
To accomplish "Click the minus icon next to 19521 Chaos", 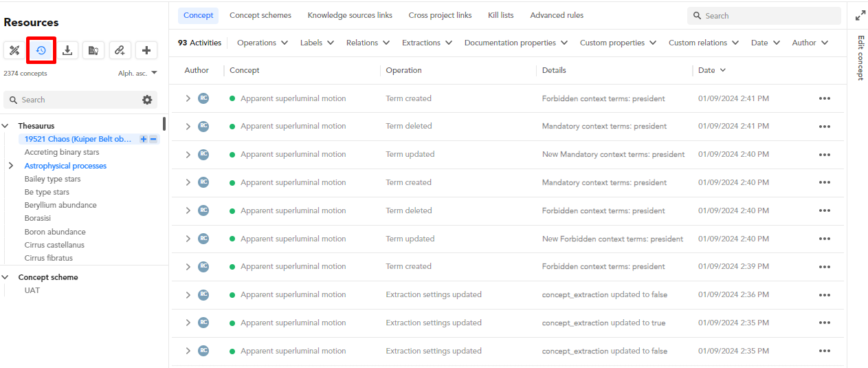I will pyautogui.click(x=153, y=139).
